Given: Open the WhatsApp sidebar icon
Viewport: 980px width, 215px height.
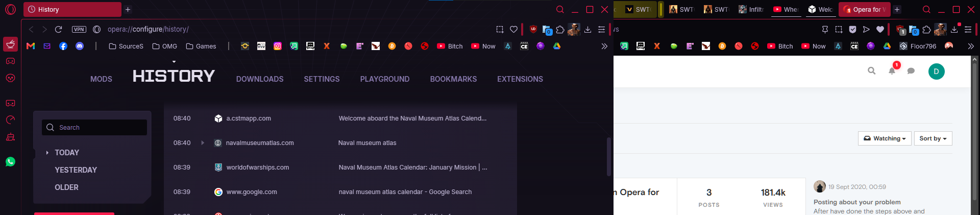Looking at the screenshot, I should [10, 162].
